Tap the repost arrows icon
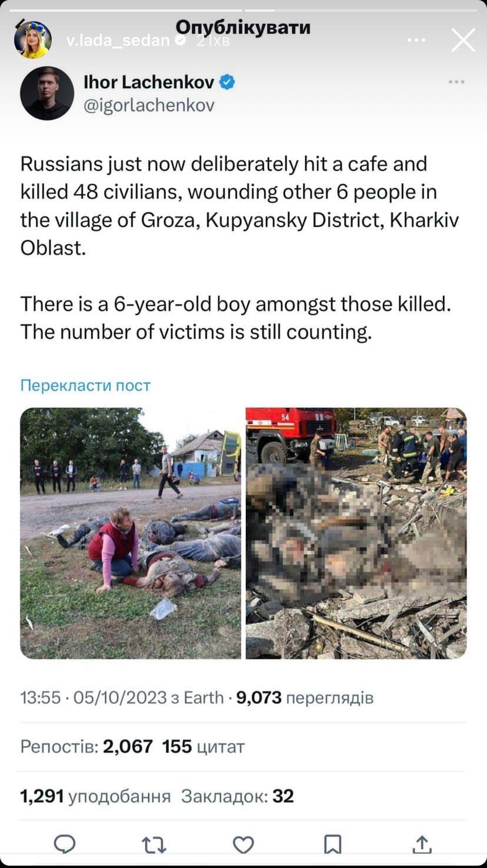Viewport: 487px width, 868px height. click(x=154, y=846)
